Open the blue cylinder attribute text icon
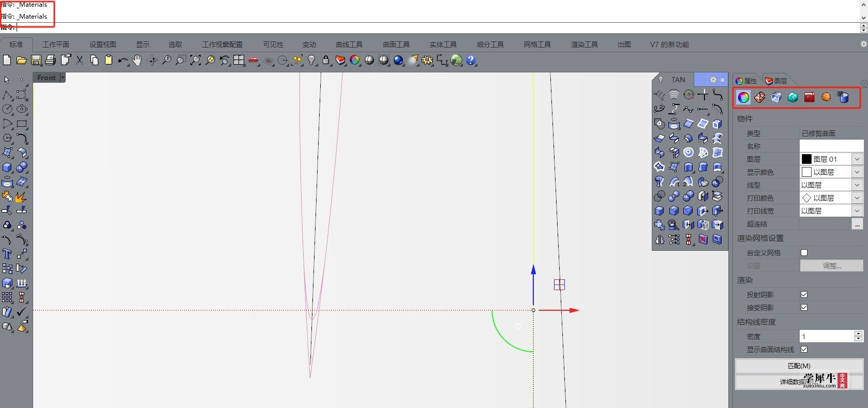868x408 pixels. [843, 97]
